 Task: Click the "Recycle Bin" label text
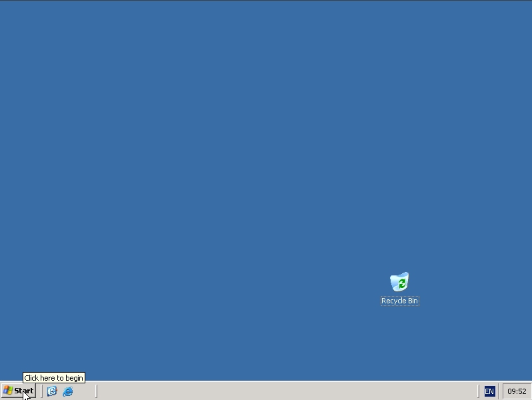(x=400, y=301)
